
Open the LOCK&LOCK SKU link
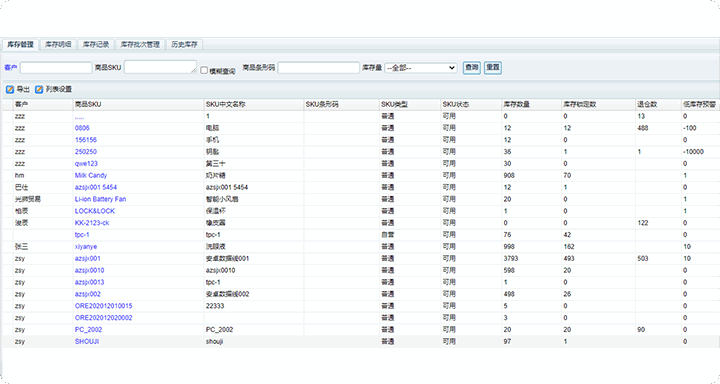coord(95,211)
